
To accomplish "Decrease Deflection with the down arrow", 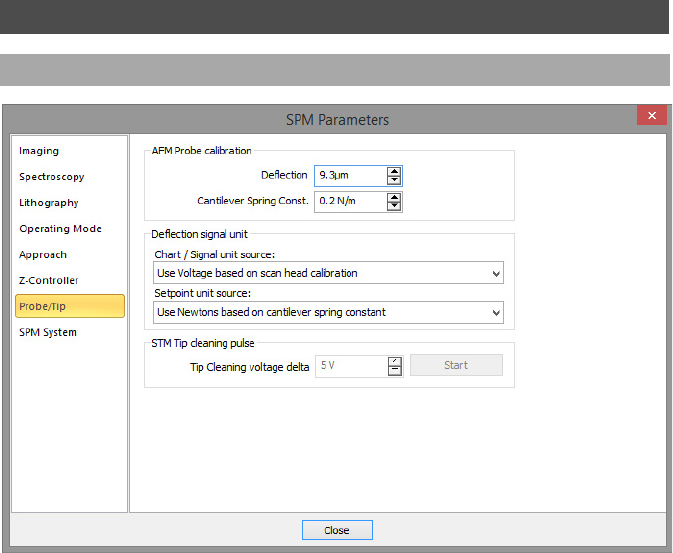I will tap(394, 181).
